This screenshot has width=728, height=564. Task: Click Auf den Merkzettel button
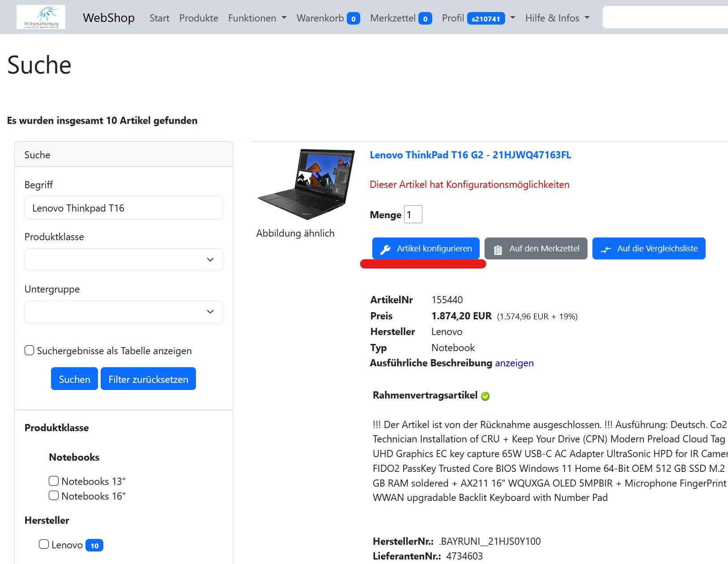tap(536, 248)
